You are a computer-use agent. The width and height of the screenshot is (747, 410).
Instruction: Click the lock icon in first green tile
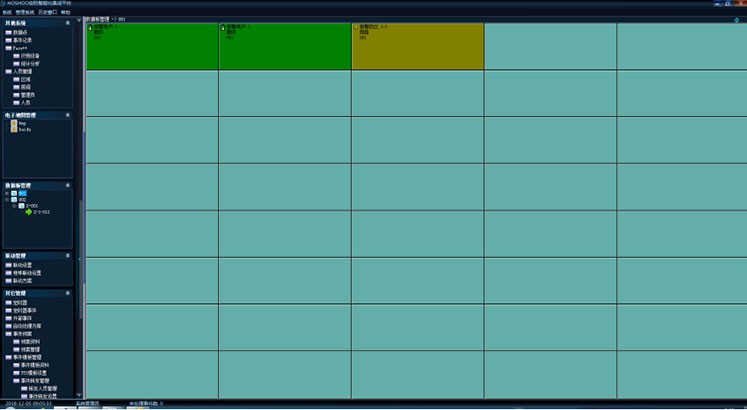[90, 27]
